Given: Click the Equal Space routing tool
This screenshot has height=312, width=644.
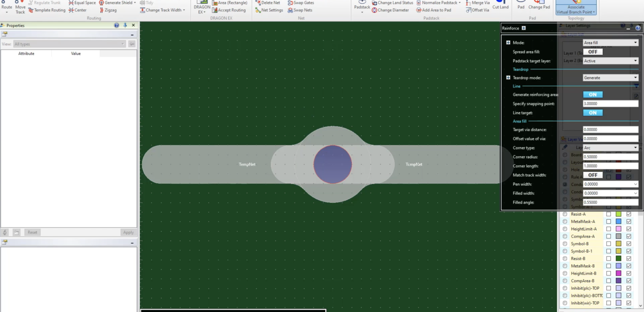Looking at the screenshot, I should tap(82, 3).
